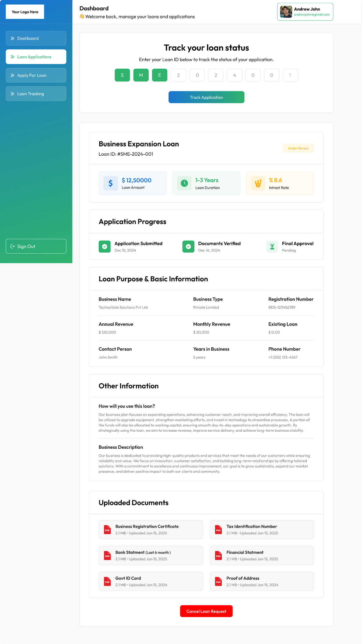
Task: Open Andrew John profile avatar
Action: coord(286,12)
